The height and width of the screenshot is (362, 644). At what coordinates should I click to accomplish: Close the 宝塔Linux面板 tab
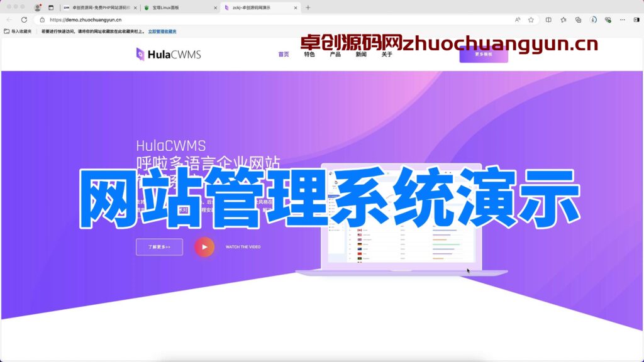point(215,8)
